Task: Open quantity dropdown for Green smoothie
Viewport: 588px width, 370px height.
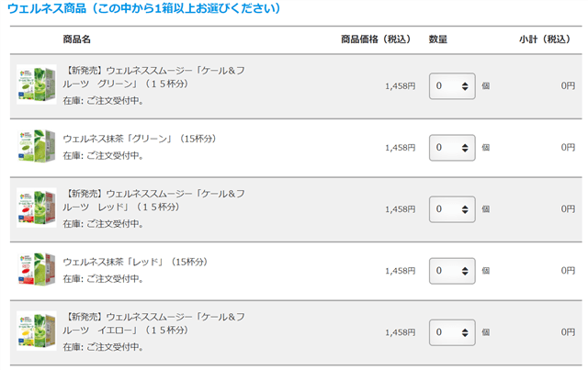Action: 452,86
